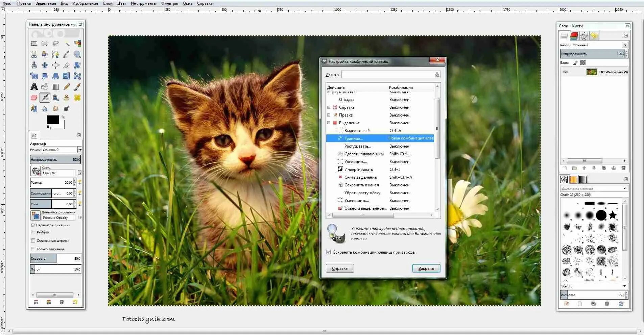Select the Ellipse Select tool
The width and height of the screenshot is (644, 335).
coord(45,44)
